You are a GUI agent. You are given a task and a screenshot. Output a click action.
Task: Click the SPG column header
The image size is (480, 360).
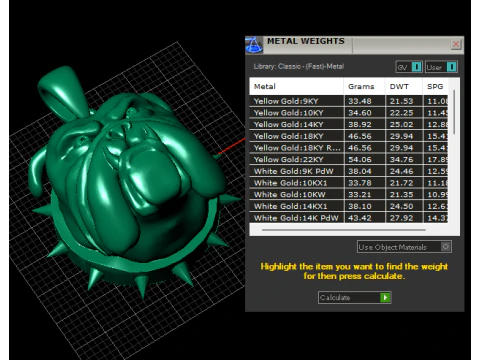435,87
